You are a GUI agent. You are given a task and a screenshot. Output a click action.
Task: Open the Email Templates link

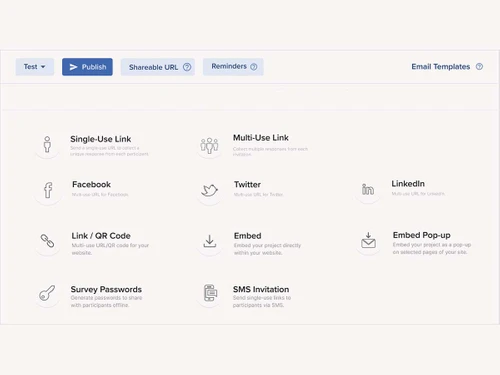point(441,67)
